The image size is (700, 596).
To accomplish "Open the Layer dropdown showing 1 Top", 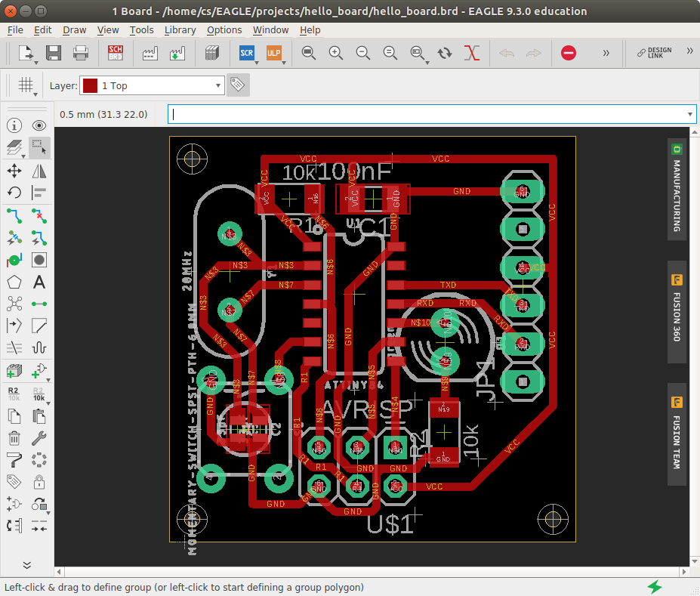I will tap(152, 85).
